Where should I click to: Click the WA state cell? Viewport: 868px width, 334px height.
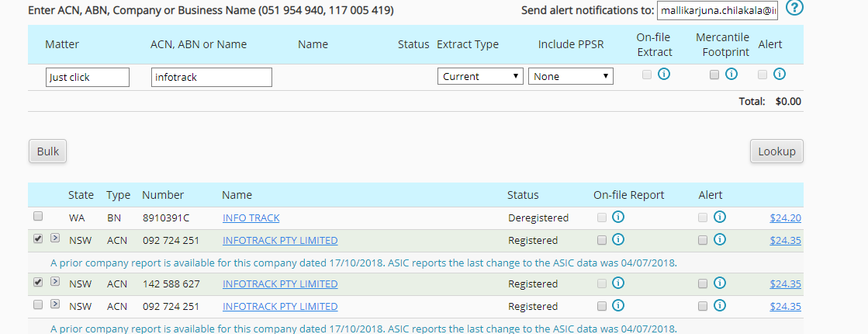tap(77, 218)
